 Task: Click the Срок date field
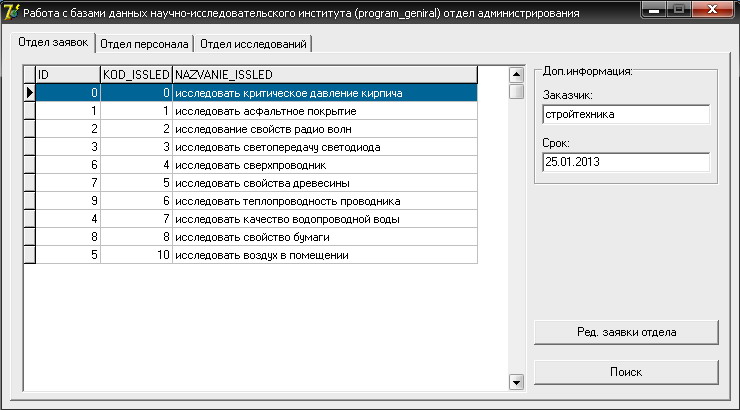(x=626, y=162)
